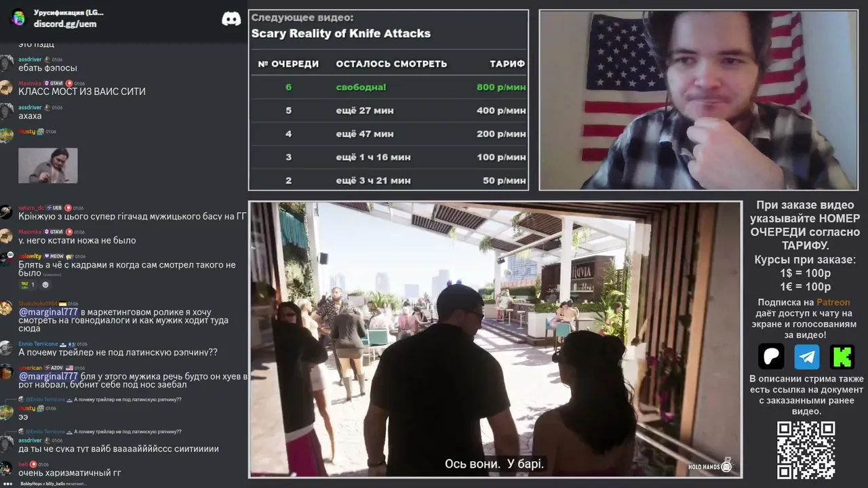Screen dimensions: 868x488
Task: Click the 800 р/мин tariff
Action: [x=501, y=87]
